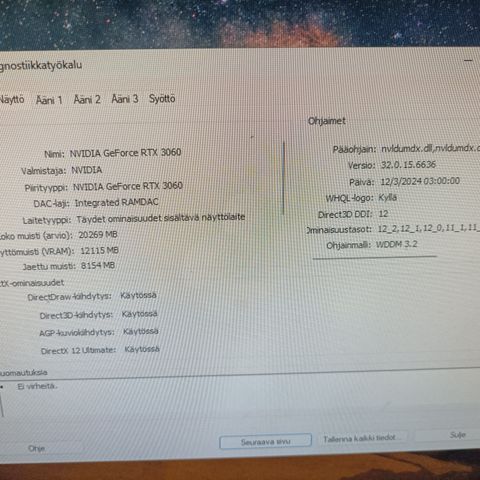
Task: Switch to the Näyttö tab
Action: tap(12, 100)
